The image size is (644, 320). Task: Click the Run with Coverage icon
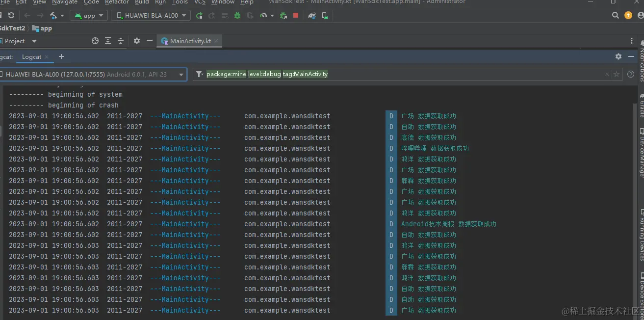(250, 16)
